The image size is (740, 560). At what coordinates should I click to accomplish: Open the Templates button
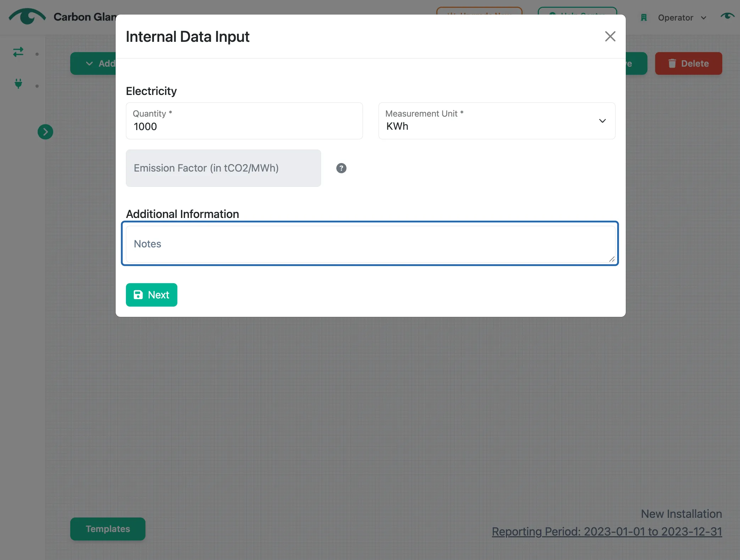click(x=108, y=529)
